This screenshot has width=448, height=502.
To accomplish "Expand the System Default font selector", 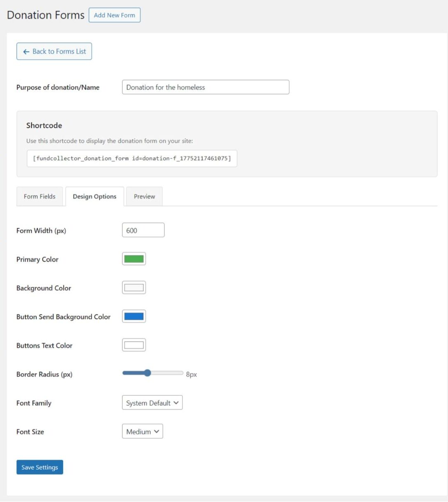I will coord(152,403).
